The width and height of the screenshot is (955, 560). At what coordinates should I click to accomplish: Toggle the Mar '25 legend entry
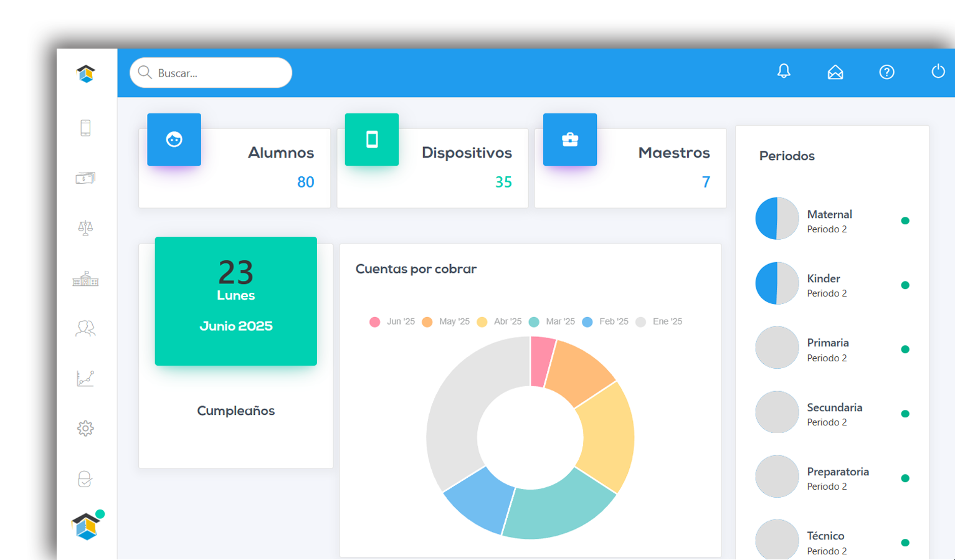pos(551,322)
